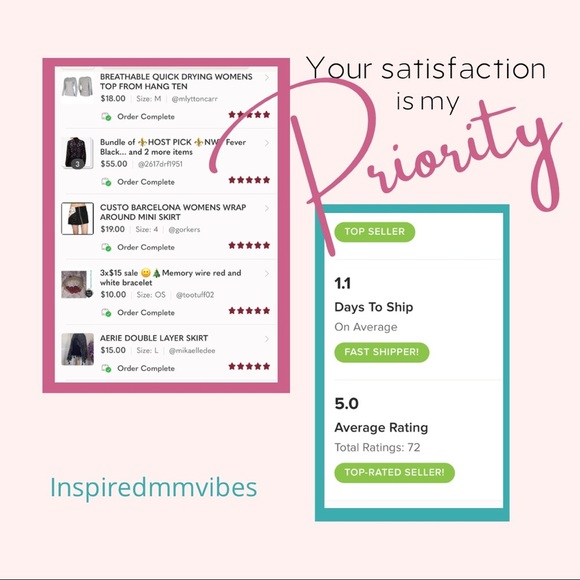The height and width of the screenshot is (580, 580).
Task: Open the black jacket bundle thumbnail
Action: click(x=77, y=153)
